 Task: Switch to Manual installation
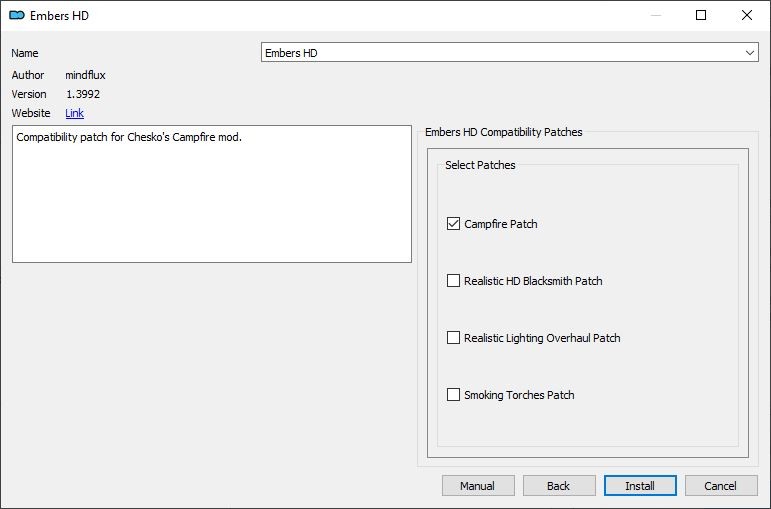point(478,486)
